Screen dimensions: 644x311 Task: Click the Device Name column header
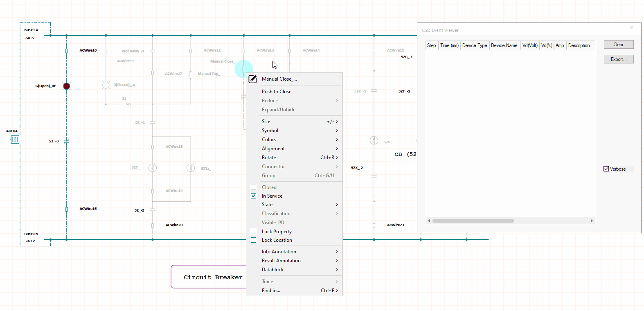point(504,45)
